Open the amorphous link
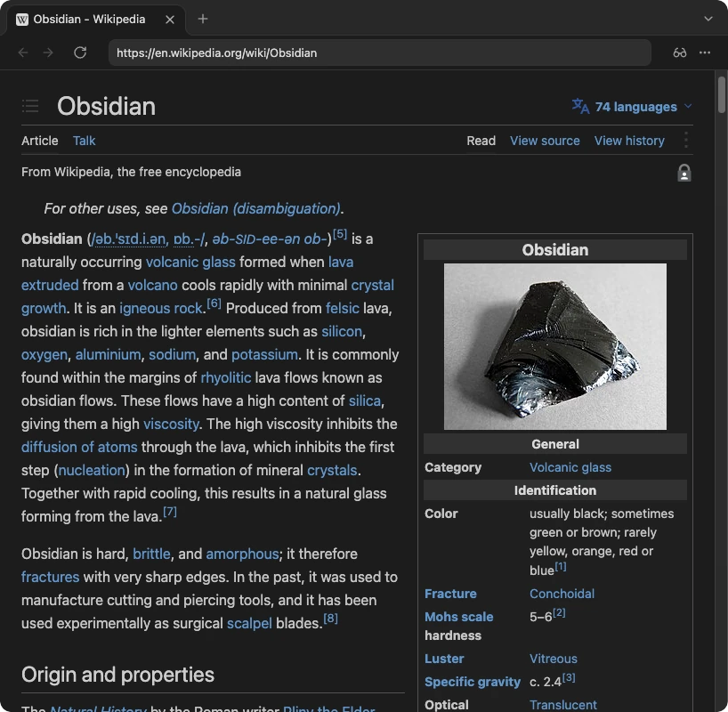Screen dimensions: 728x712 pyautogui.click(x=242, y=554)
